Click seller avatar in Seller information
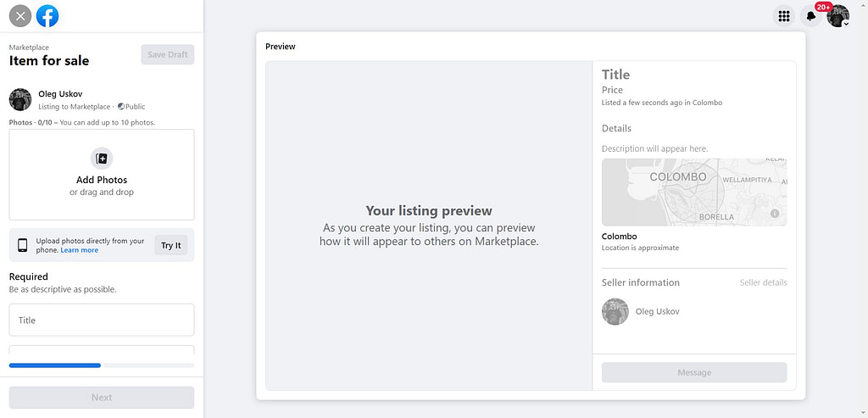The image size is (868, 418). tap(615, 312)
